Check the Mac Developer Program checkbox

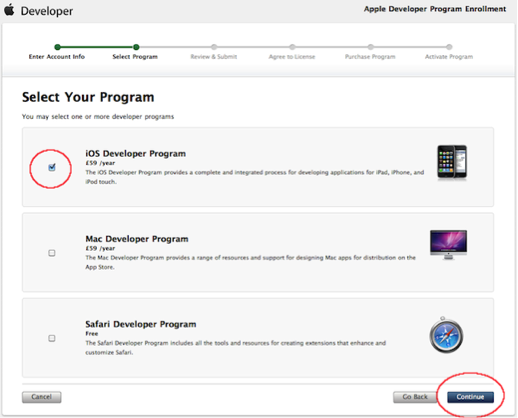click(52, 253)
